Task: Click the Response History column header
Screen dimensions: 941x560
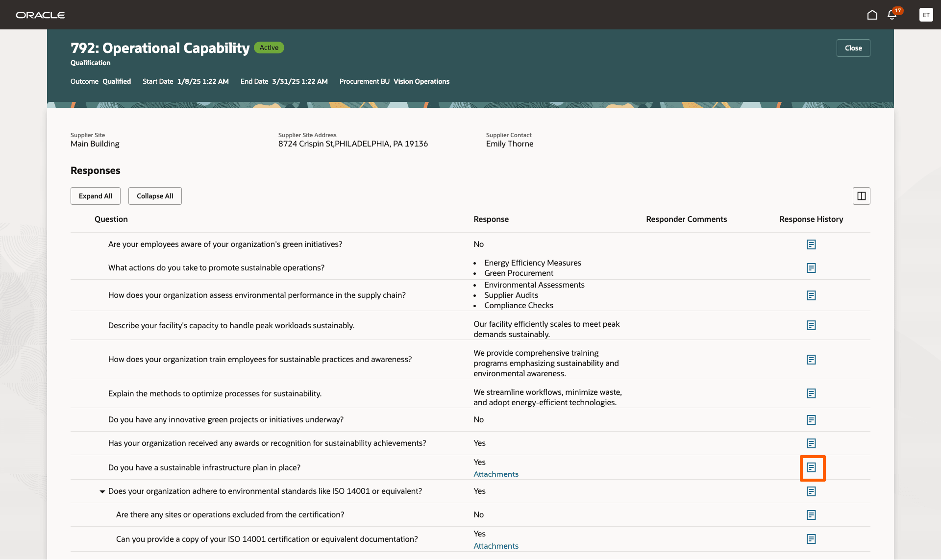Action: pos(811,219)
